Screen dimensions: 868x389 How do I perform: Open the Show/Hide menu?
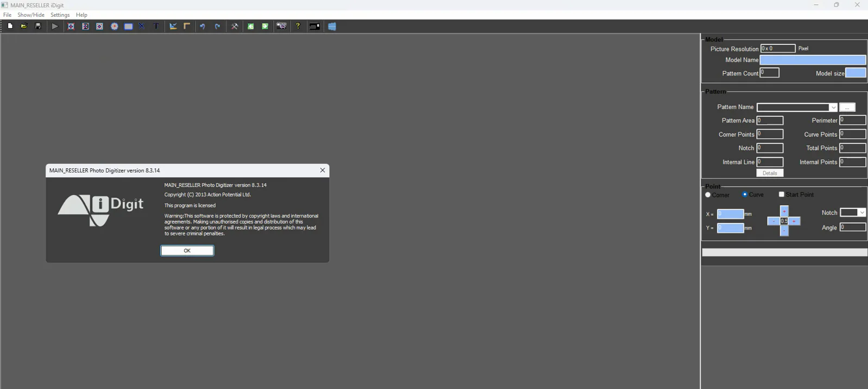click(31, 15)
